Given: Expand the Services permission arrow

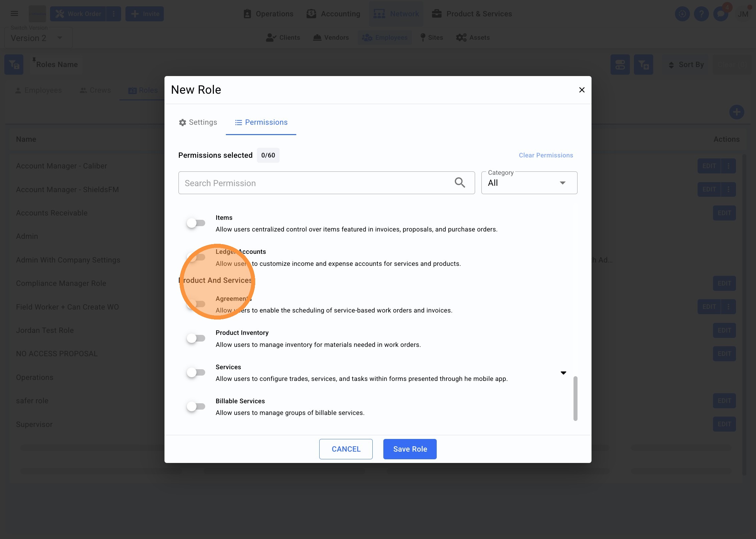Looking at the screenshot, I should 563,373.
